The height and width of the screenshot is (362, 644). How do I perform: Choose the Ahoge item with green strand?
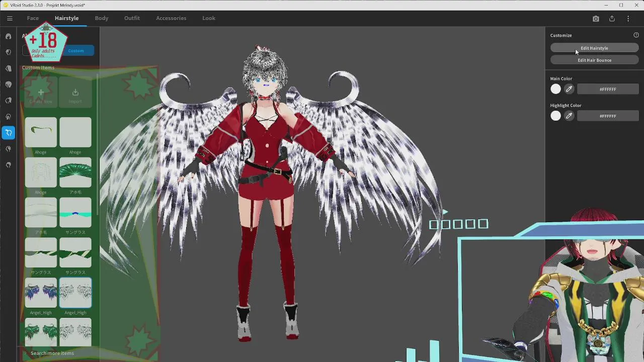click(41, 132)
